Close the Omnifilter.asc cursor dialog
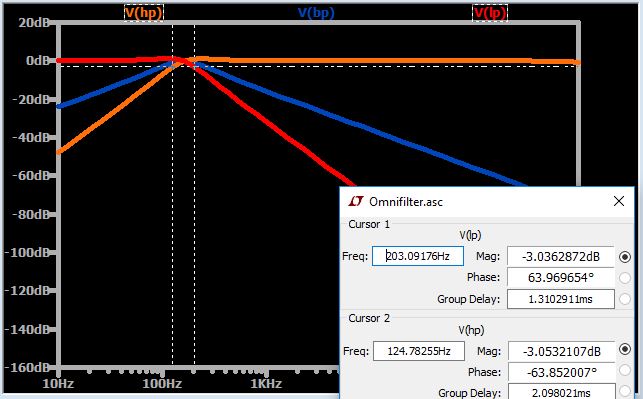643x399 pixels. click(619, 201)
